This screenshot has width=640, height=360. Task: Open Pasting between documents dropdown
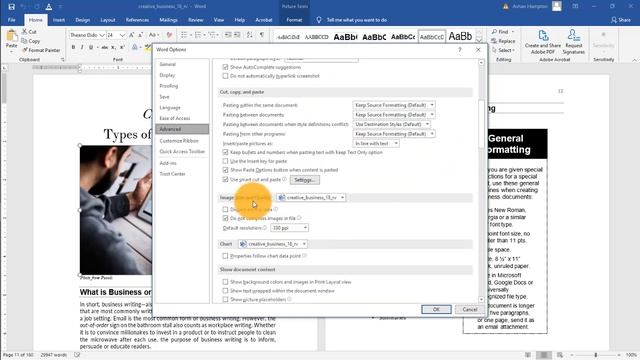[x=394, y=115]
